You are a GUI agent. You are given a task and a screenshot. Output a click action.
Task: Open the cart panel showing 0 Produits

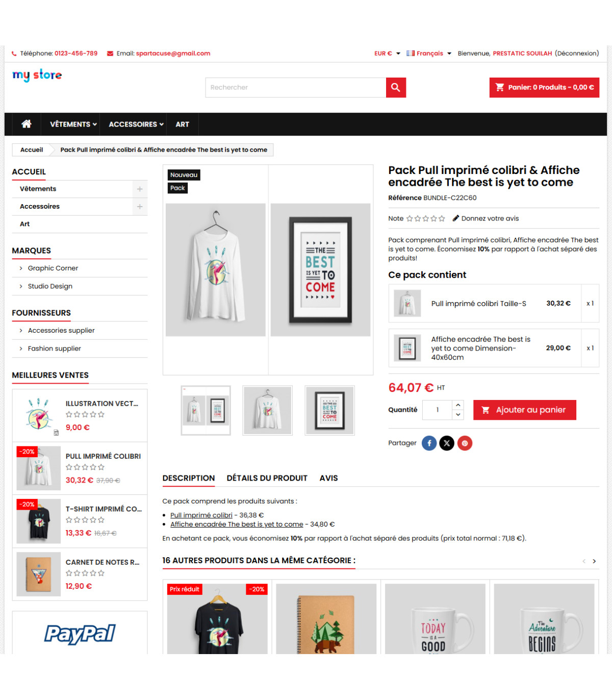click(x=544, y=87)
